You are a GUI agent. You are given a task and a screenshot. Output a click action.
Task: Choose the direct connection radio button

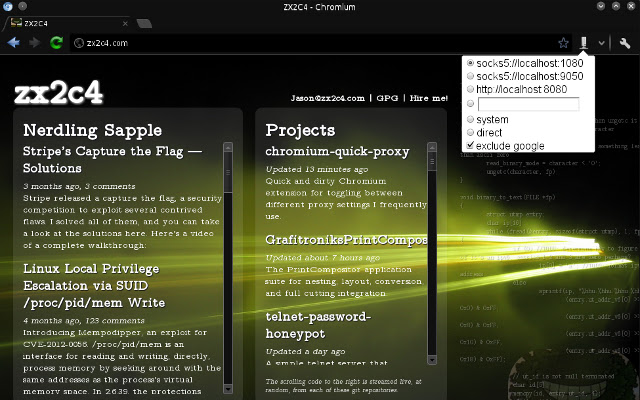[470, 132]
